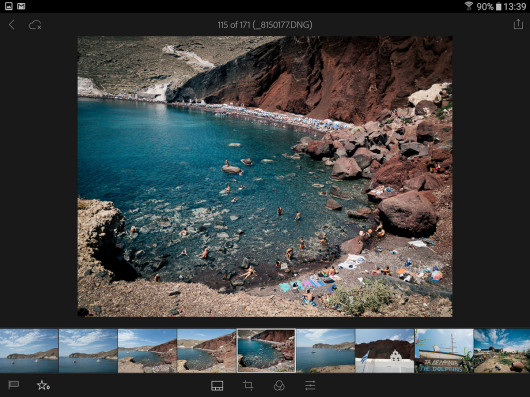Viewport: 530px width, 397px height.
Task: Tap the photo title '115 of 171 (_8150177.DNG)'
Action: click(x=265, y=25)
